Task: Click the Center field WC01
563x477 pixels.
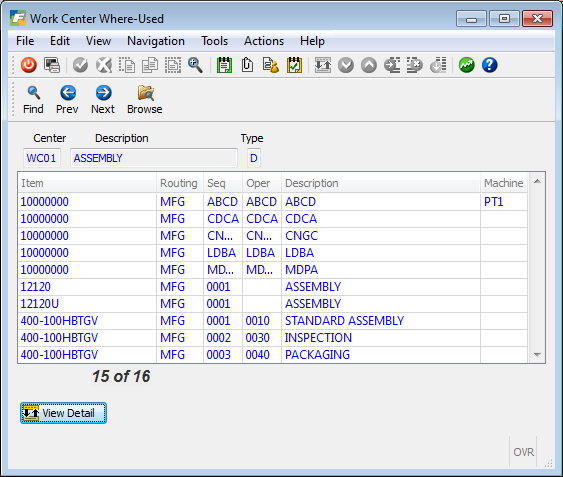Action: (42, 158)
